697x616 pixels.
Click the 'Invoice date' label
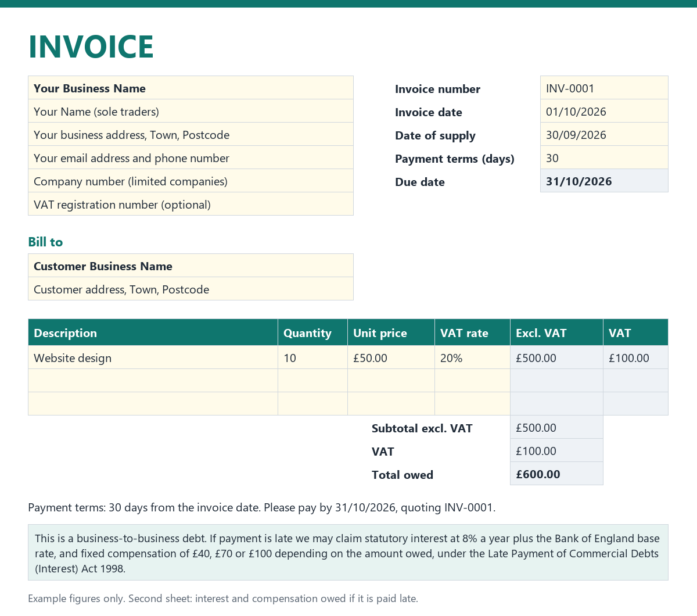tap(429, 112)
